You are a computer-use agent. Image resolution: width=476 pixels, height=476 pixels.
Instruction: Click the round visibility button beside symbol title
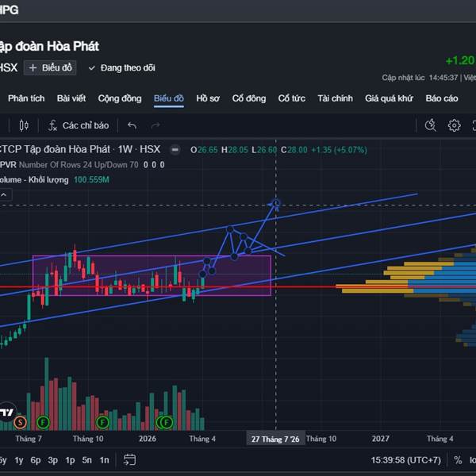coord(175,150)
